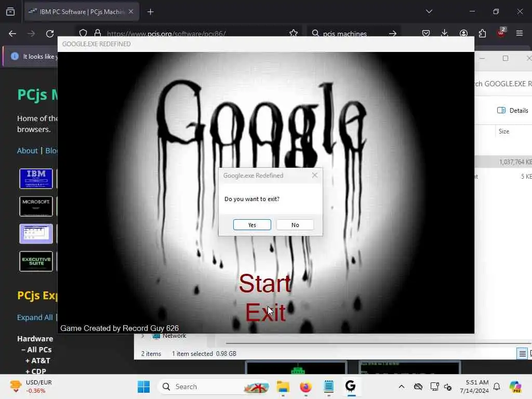Image resolution: width=532 pixels, height=399 pixels.
Task: Click No in the exit dialog
Action: (x=295, y=224)
